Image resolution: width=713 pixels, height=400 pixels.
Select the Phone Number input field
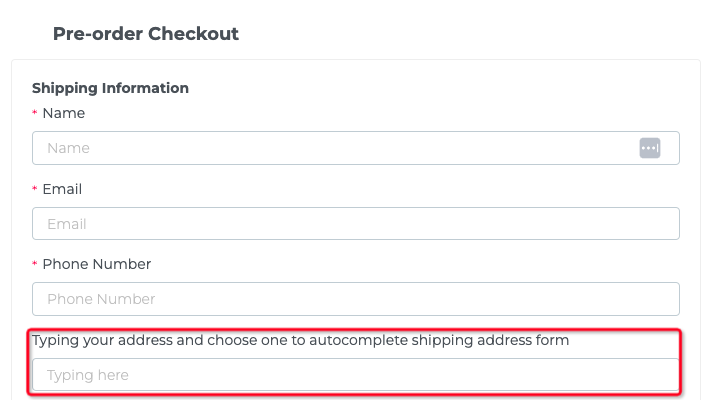(x=355, y=299)
